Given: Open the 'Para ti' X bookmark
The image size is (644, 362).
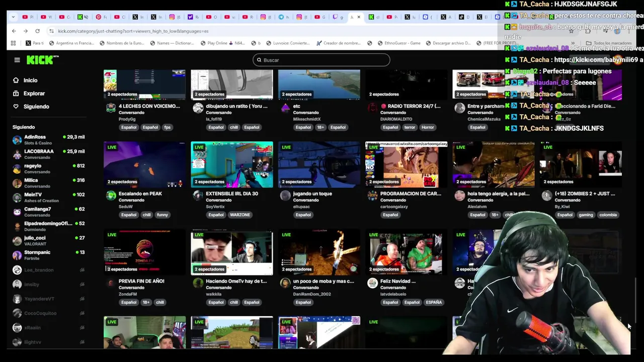Looking at the screenshot, I should (x=35, y=43).
